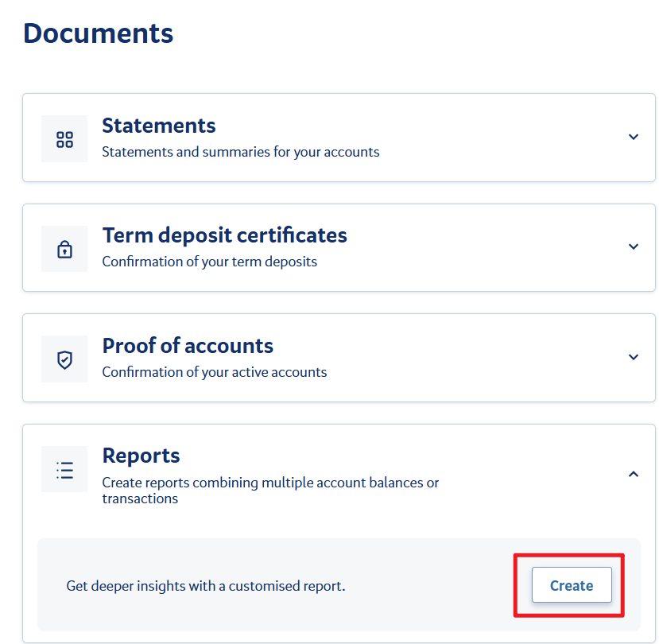The image size is (659, 644).
Task: Expand the Statements section chevron
Action: 633,137
